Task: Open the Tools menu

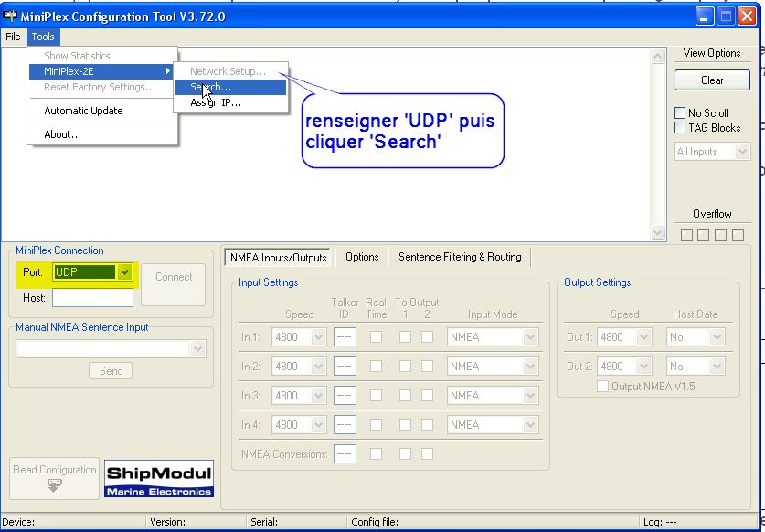Action: 43,37
